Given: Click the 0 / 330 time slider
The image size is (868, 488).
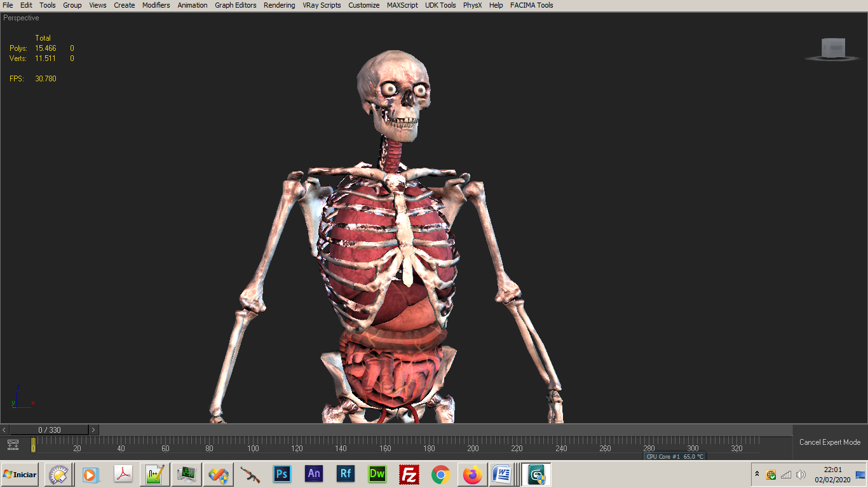Looking at the screenshot, I should pyautogui.click(x=50, y=430).
